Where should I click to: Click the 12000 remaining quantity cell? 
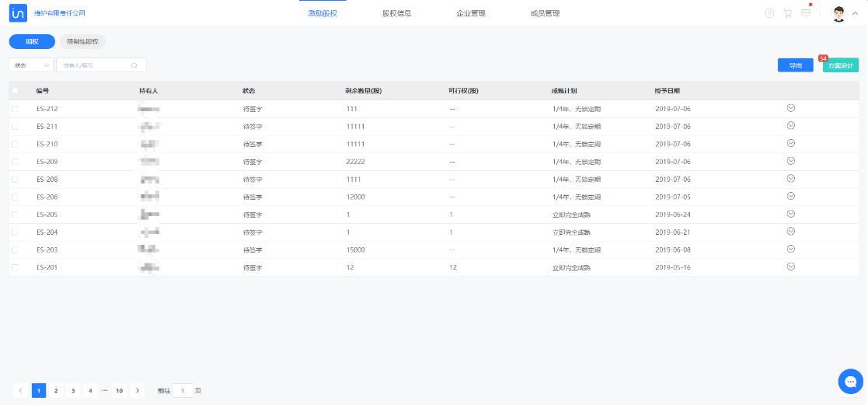coord(355,197)
